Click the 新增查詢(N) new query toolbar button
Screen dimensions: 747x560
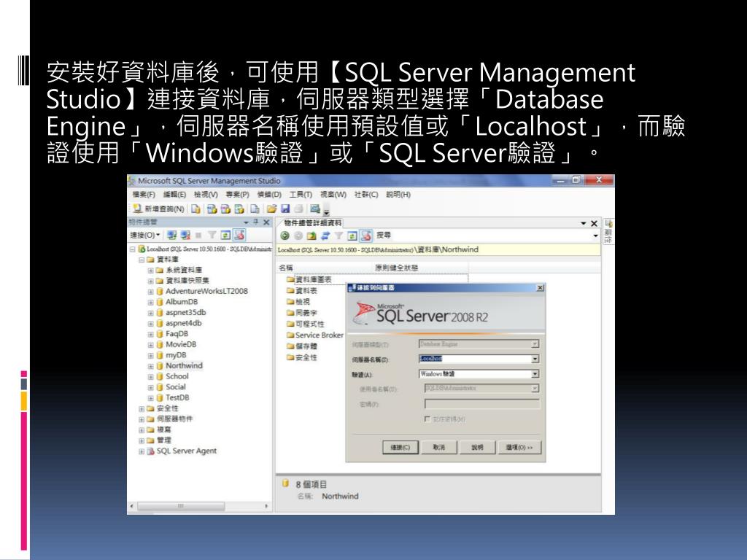[158, 209]
